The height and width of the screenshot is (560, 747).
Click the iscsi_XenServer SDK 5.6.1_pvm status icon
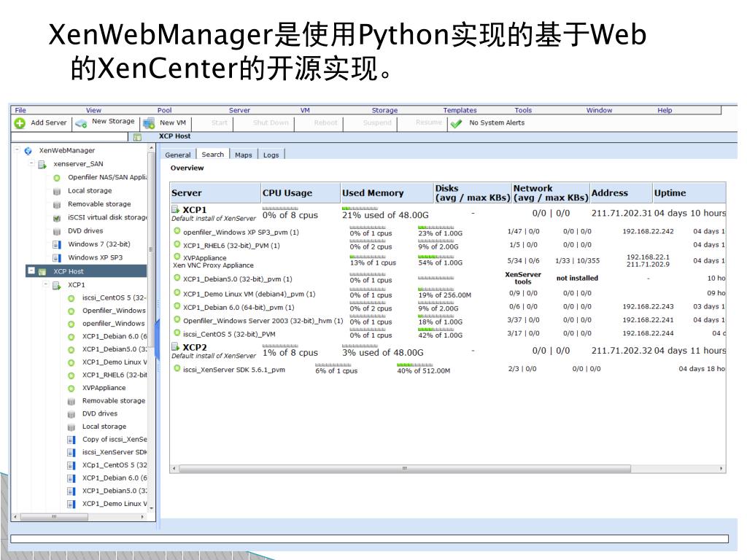[x=177, y=368]
